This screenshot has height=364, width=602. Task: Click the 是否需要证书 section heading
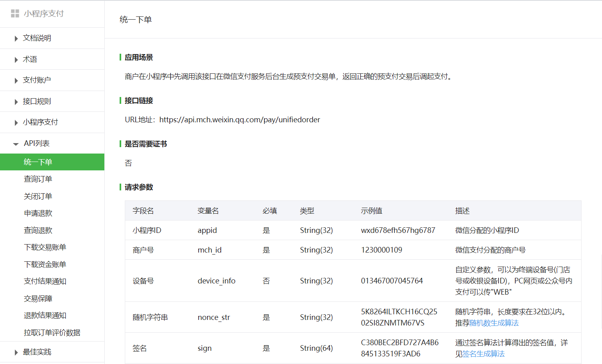pos(146,144)
